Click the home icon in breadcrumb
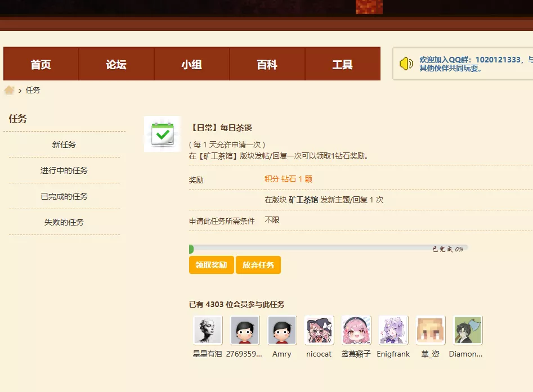 (x=9, y=90)
